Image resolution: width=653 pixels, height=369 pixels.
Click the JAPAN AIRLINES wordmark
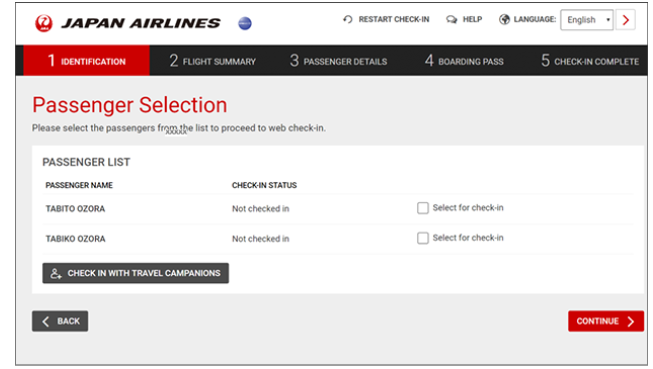[141, 23]
